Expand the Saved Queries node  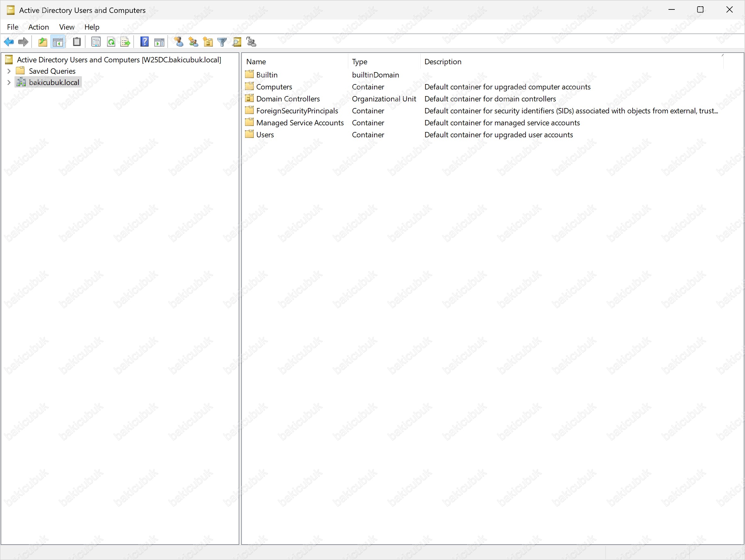pyautogui.click(x=9, y=71)
